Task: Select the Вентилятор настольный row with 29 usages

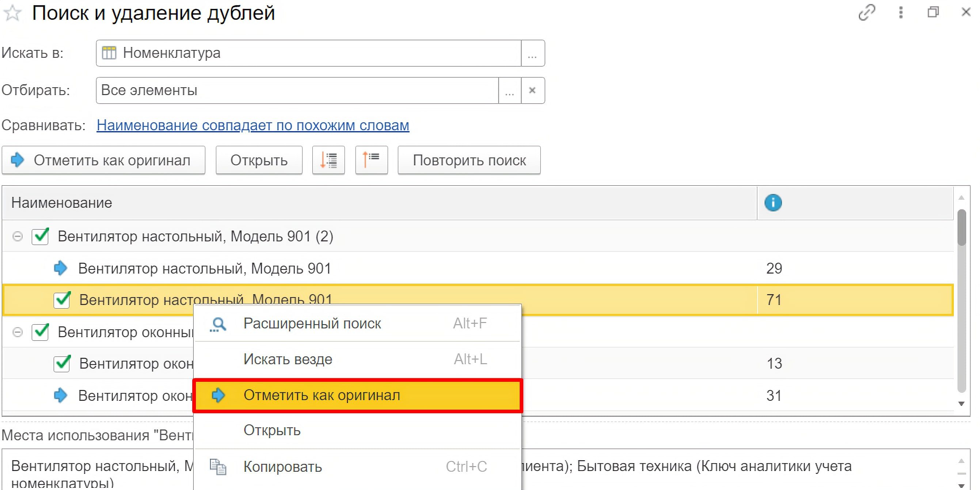Action: coord(478,268)
